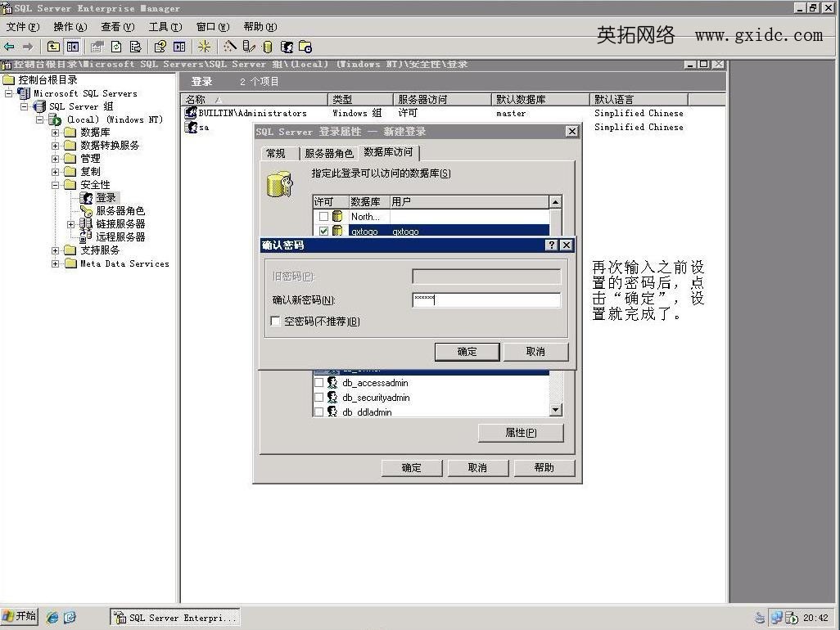
Task: Switch to the 服务器角色 tab
Action: (329, 153)
